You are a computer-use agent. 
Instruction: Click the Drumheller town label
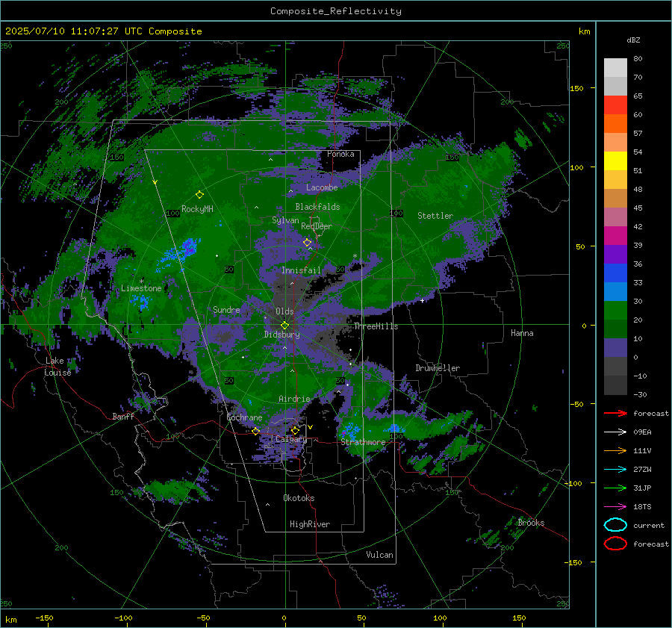click(438, 368)
